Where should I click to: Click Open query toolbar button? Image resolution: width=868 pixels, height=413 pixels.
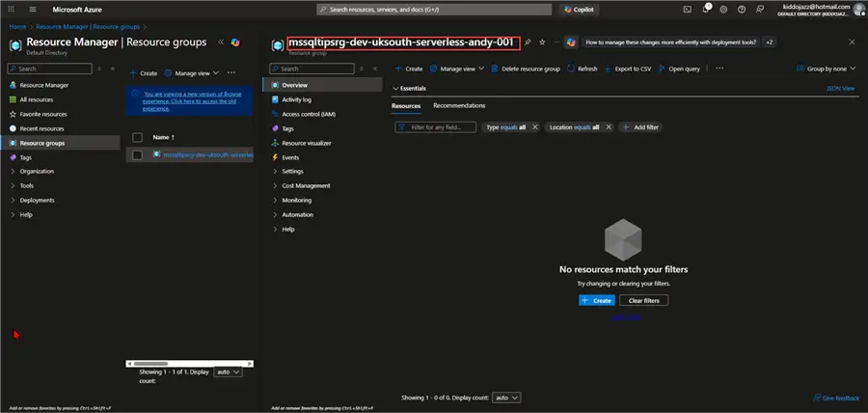[x=679, y=69]
